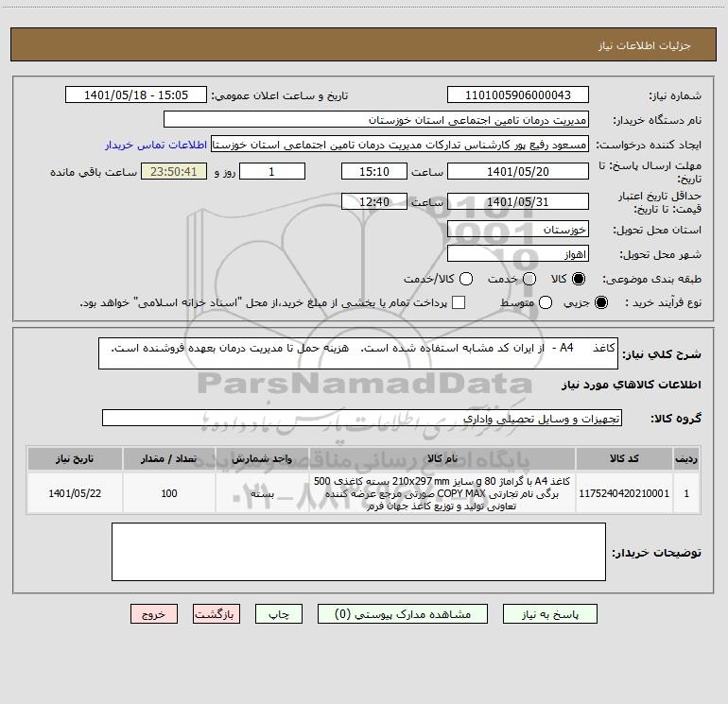Click the validity time field 12:40

pos(374,201)
